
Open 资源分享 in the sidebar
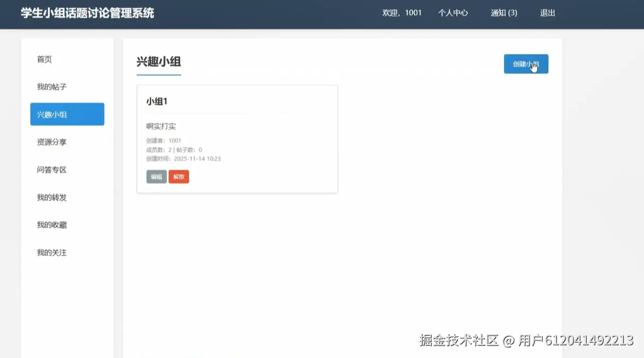coord(50,142)
